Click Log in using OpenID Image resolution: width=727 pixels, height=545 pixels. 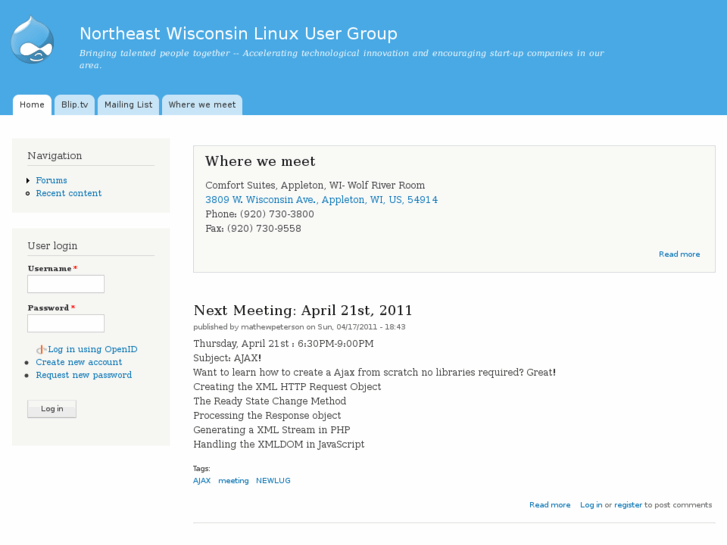pyautogui.click(x=92, y=350)
